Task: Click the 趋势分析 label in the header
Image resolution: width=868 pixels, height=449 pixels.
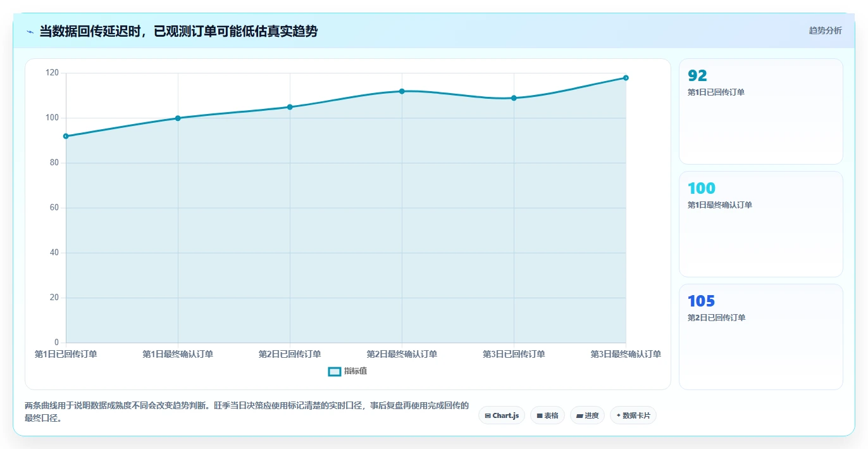Action: [825, 30]
